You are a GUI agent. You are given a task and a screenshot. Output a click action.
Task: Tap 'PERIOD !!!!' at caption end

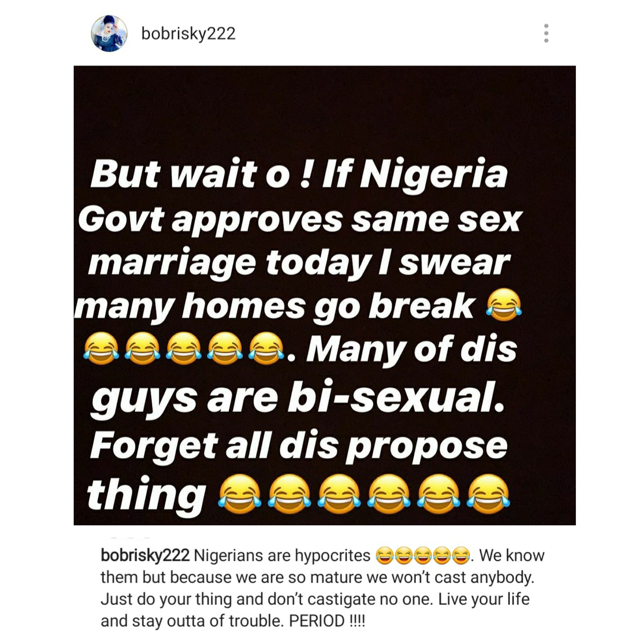point(327,621)
